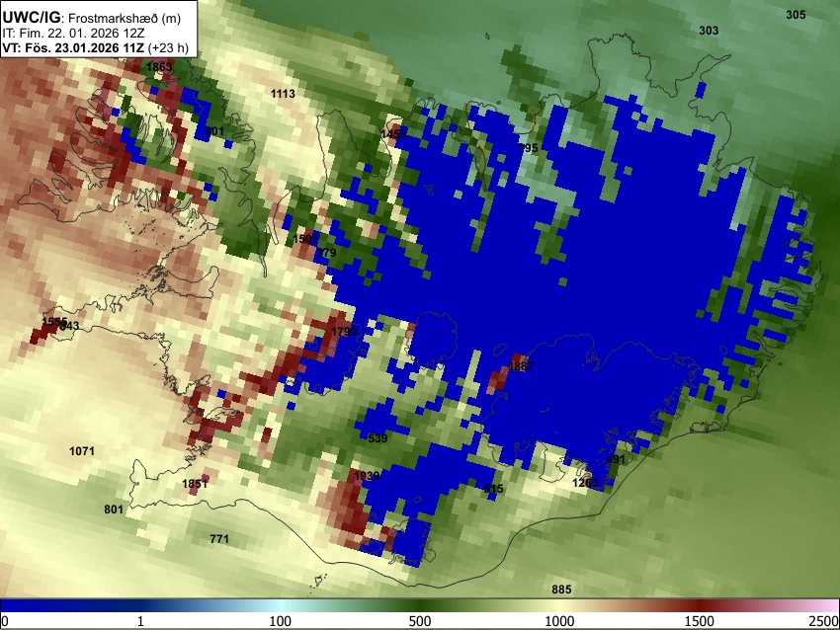Click the map value '1939'
Viewport: 840px width, 630px height.
click(x=367, y=476)
